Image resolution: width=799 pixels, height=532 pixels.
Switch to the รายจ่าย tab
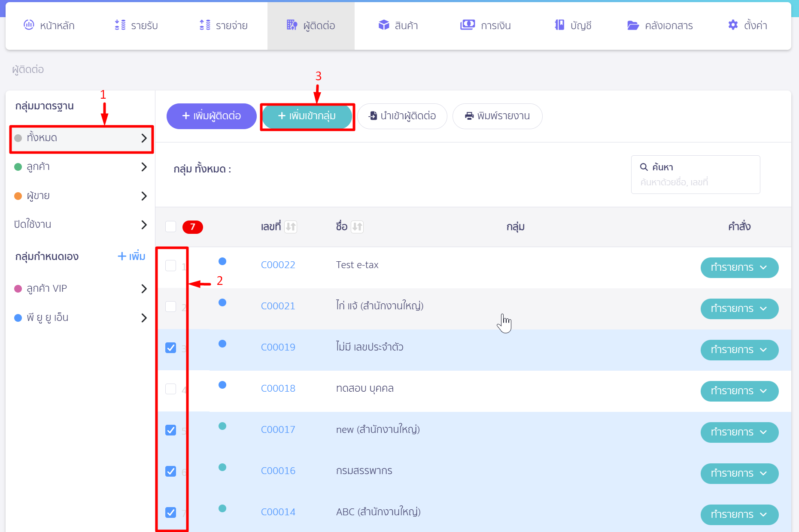224,25
